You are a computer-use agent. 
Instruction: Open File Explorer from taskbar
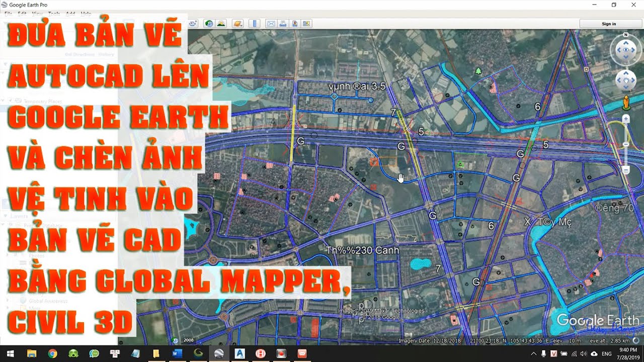pyautogui.click(x=32, y=354)
